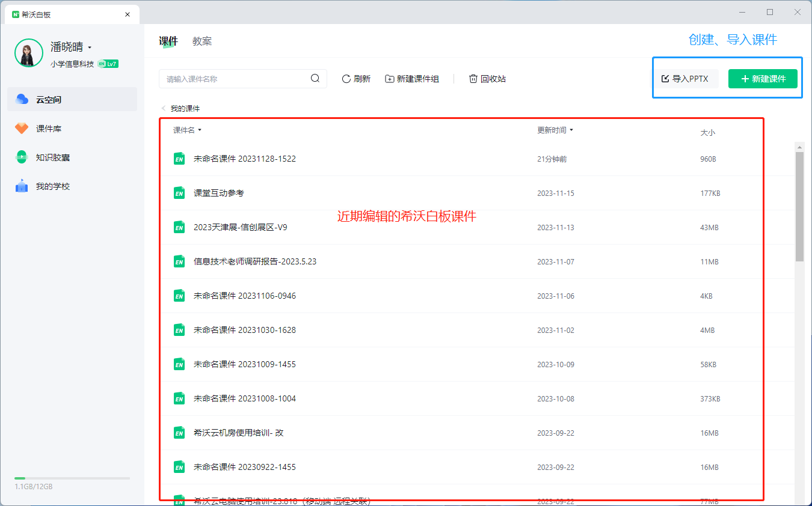Open 未命名课件 20231106-0946
The image size is (812, 506).
pyautogui.click(x=245, y=296)
